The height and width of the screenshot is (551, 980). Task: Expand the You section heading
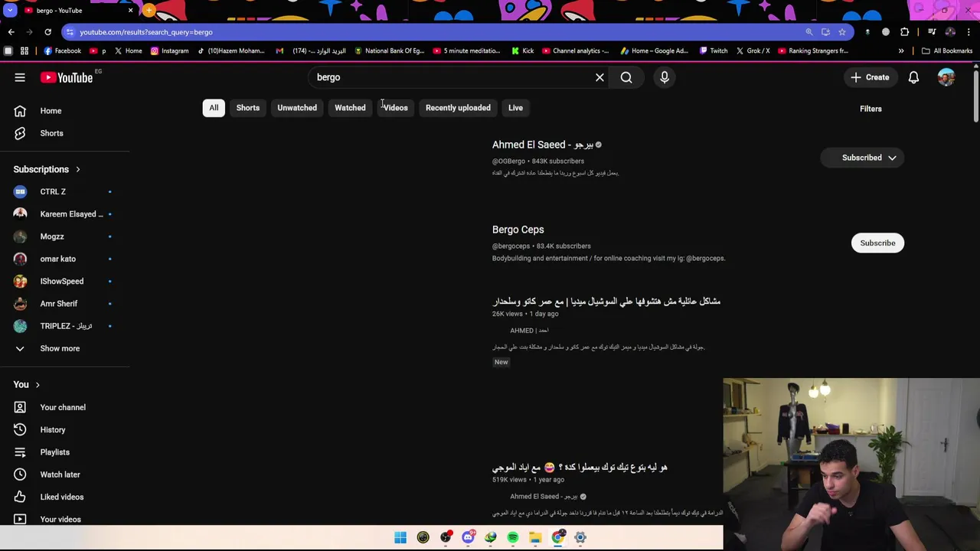point(27,385)
